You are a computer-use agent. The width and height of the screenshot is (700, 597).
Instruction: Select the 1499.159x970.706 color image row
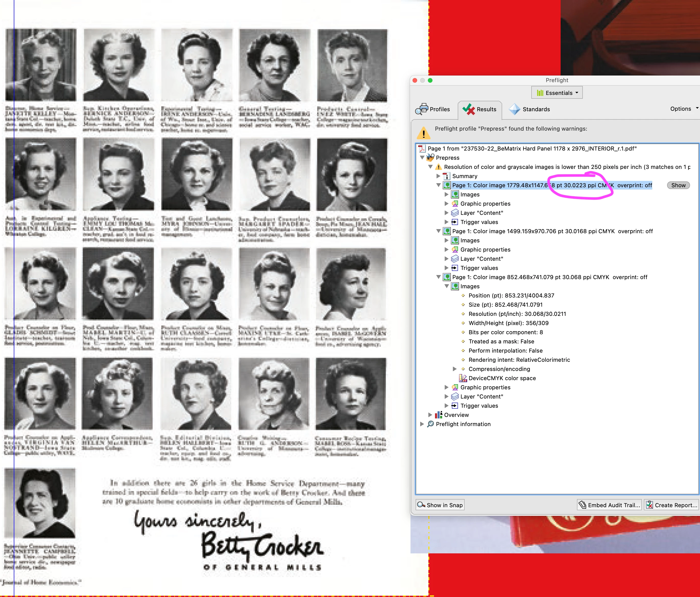(x=552, y=231)
